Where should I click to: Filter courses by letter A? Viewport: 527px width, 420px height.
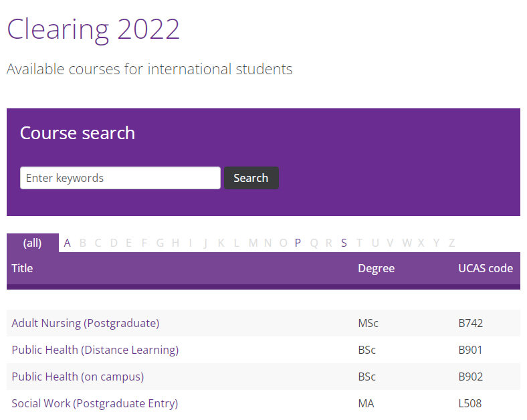pos(68,243)
